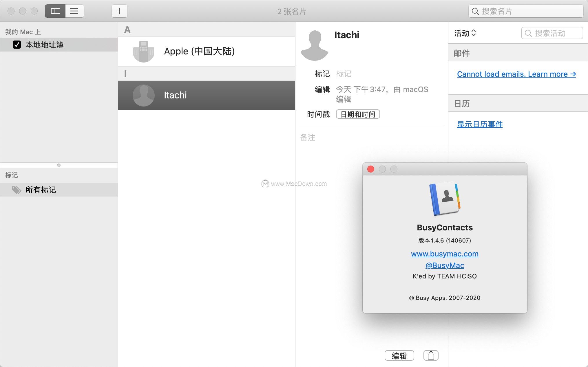The height and width of the screenshot is (367, 588).
Task: Select the 本地地址簿 address book row
Action: [x=59, y=45]
